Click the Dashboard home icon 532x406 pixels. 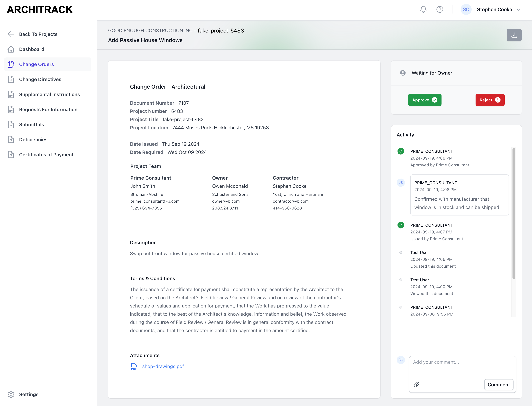point(11,49)
